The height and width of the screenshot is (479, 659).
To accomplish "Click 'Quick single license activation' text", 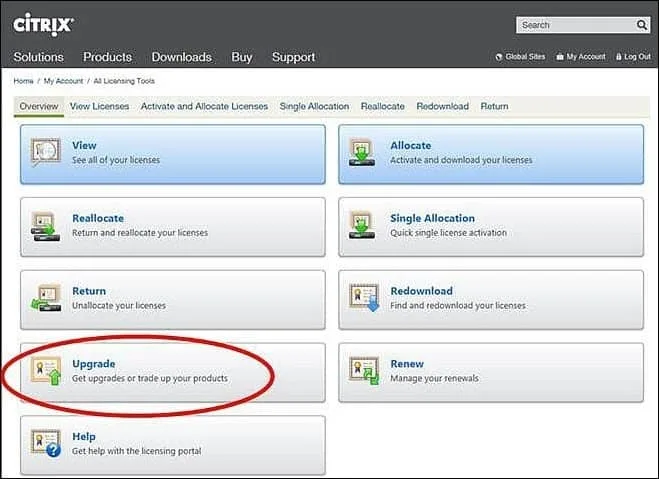I will click(x=448, y=233).
